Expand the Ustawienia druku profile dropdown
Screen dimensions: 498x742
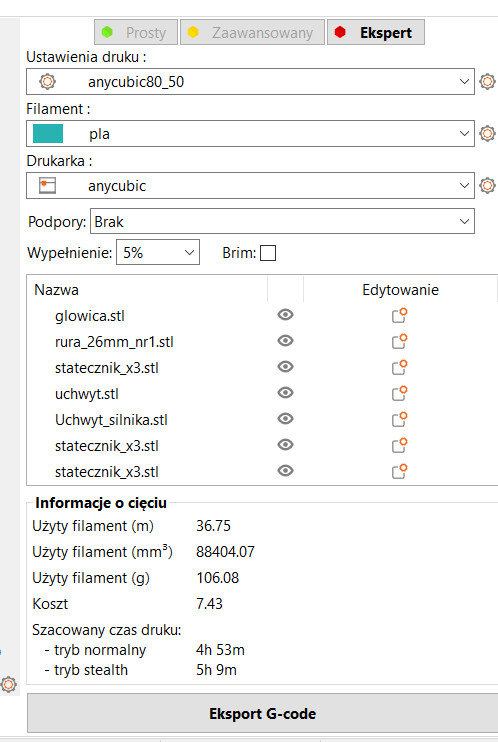click(250, 81)
